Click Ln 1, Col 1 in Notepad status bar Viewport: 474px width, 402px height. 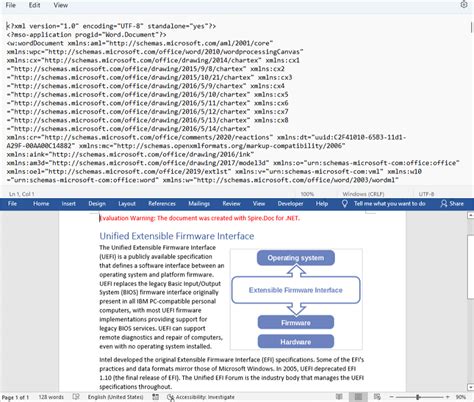point(22,194)
